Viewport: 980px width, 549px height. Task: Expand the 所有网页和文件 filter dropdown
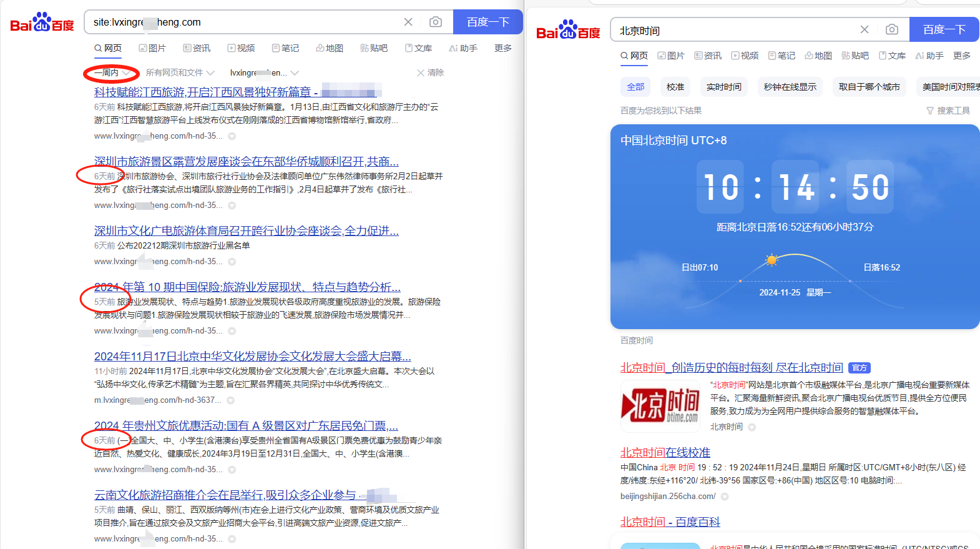tap(180, 73)
